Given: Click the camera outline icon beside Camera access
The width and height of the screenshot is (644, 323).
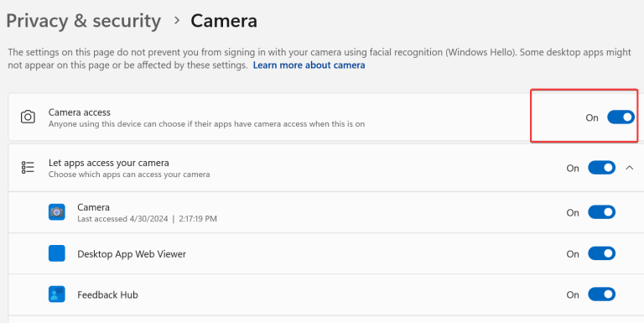Looking at the screenshot, I should tap(28, 117).
